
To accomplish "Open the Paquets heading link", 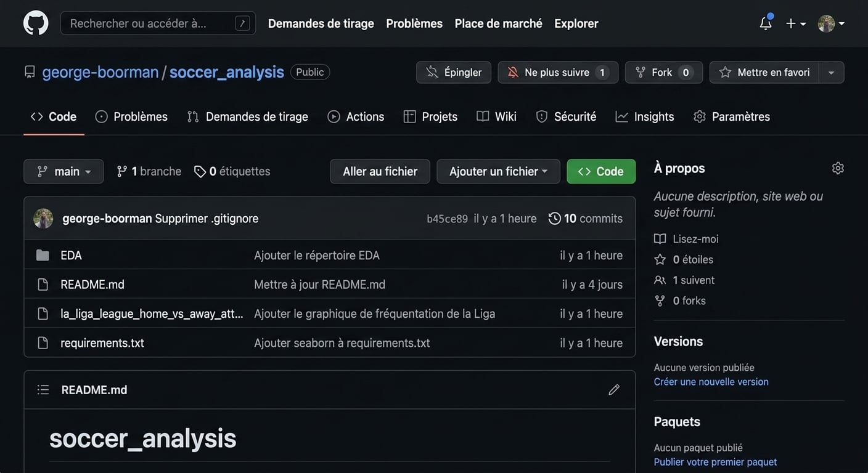I will click(x=677, y=421).
